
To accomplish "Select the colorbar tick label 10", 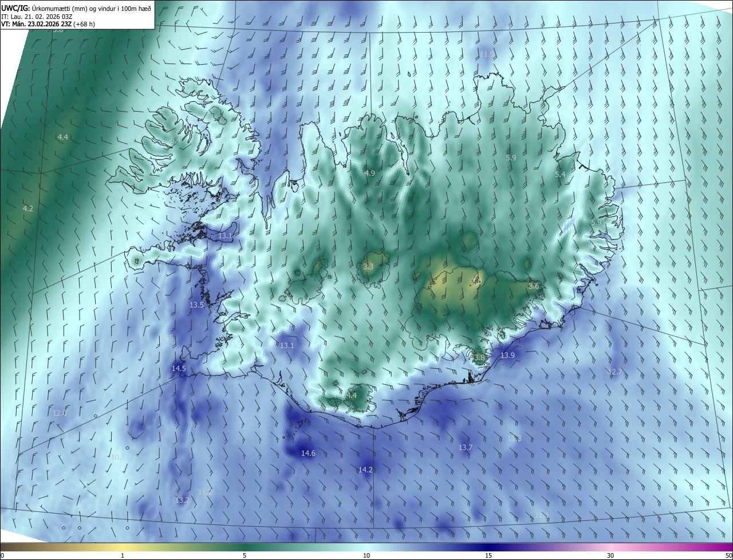I will point(366,555).
